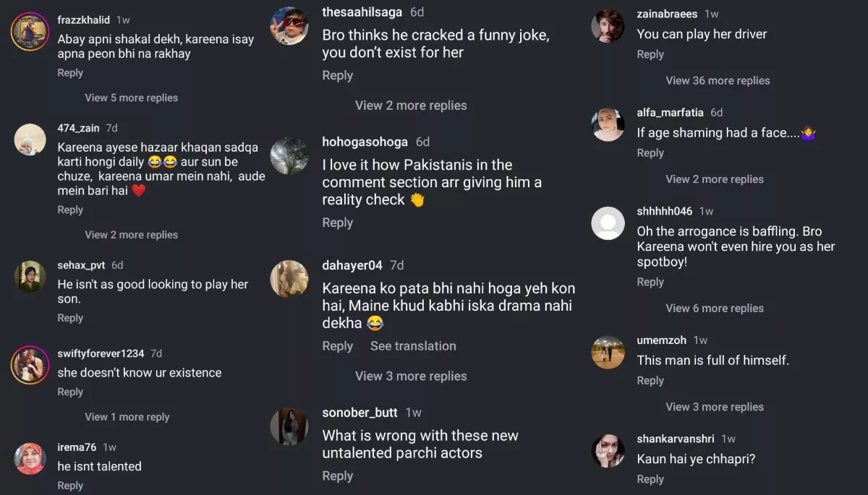Click 474_zain's avatar

30,139
